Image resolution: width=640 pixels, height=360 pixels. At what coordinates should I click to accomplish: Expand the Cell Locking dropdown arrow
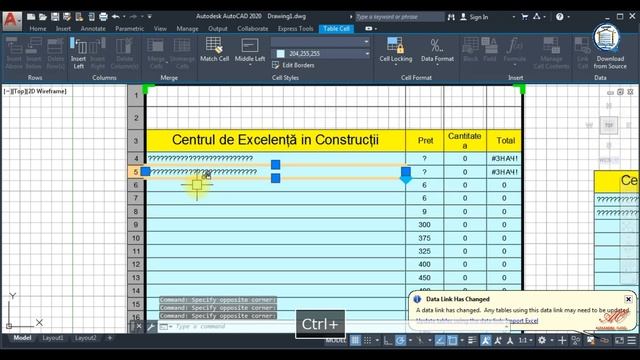(x=395, y=64)
